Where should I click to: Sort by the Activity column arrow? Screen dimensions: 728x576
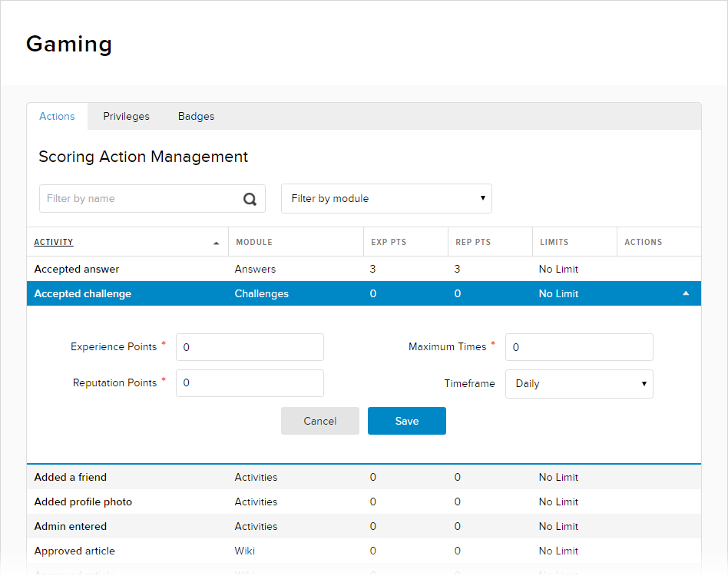(x=216, y=243)
